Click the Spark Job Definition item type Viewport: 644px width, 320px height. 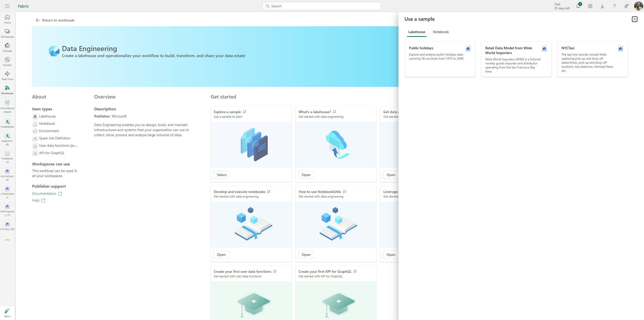click(x=51, y=138)
